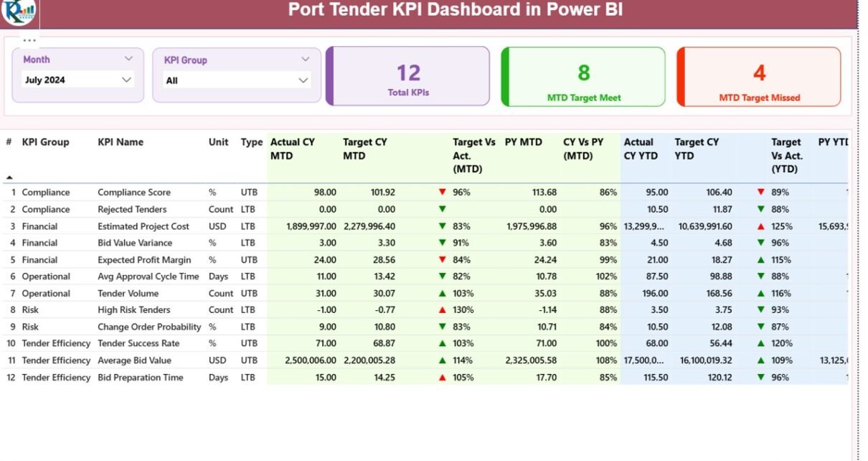This screenshot has width=868, height=461.
Task: Click the red down arrow in Compliance Score row
Action: 442,192
